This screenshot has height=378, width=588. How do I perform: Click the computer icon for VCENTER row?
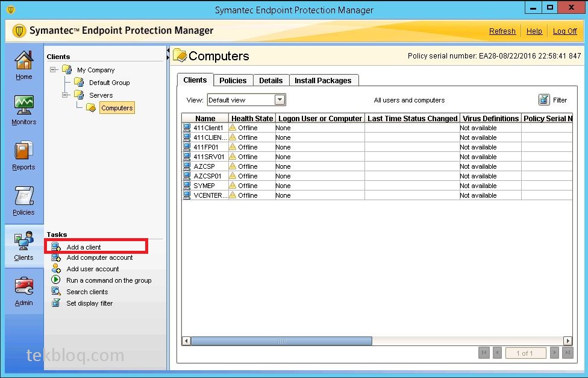click(187, 195)
